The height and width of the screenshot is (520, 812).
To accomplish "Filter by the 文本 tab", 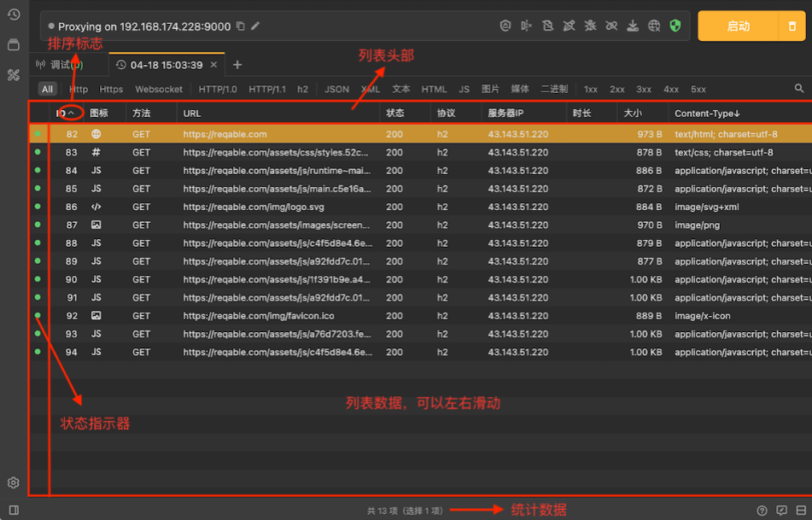I will [400, 89].
